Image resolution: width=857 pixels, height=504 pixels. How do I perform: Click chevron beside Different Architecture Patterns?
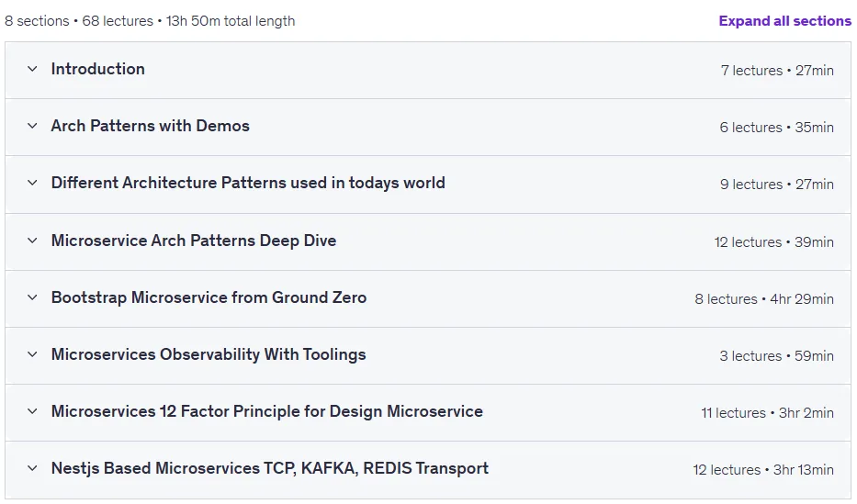click(x=32, y=183)
